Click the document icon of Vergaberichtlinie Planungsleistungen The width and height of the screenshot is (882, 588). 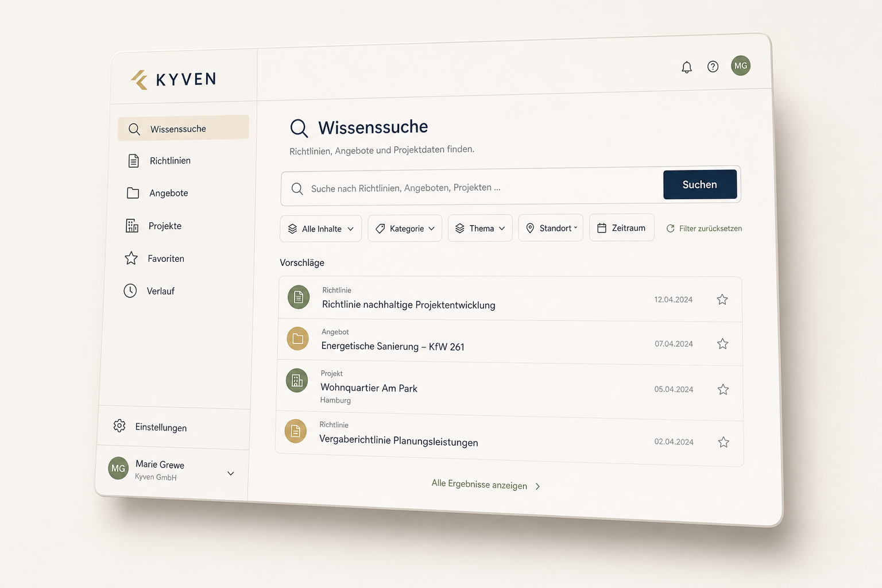coord(296,431)
